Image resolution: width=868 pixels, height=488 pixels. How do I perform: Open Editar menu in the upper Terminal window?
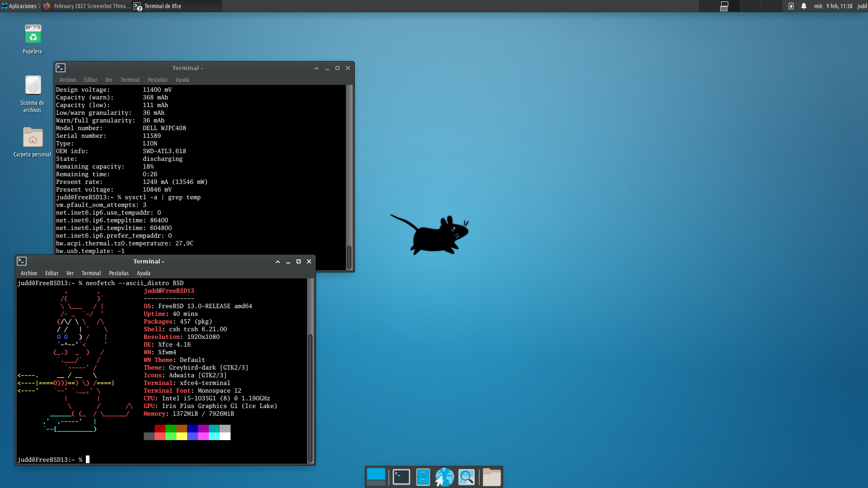click(90, 80)
